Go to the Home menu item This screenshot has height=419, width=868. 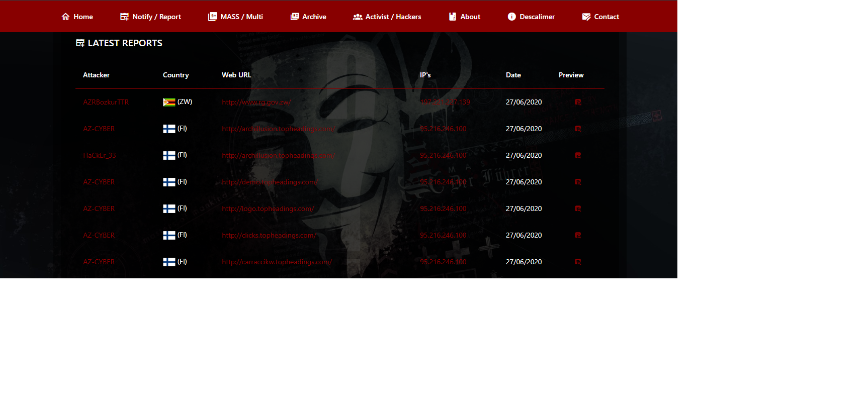point(77,17)
